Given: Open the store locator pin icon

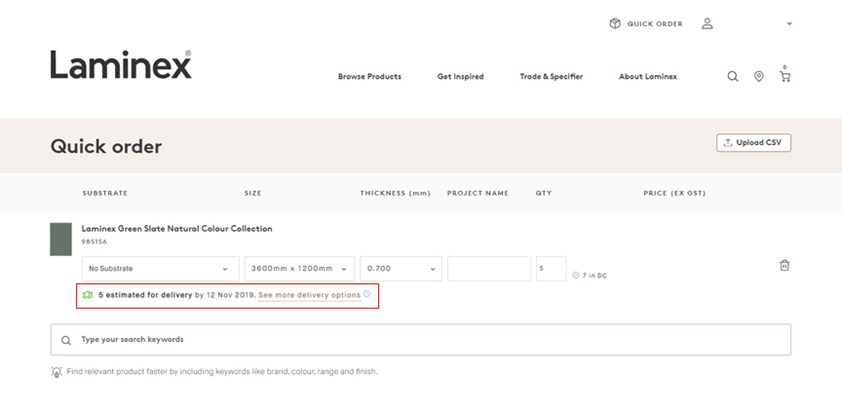Looking at the screenshot, I should [x=759, y=77].
